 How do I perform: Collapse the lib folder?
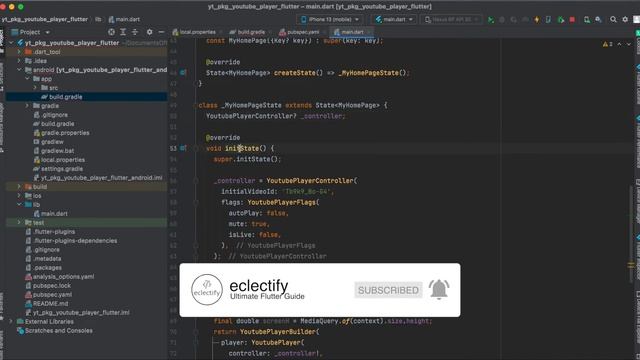point(19,204)
